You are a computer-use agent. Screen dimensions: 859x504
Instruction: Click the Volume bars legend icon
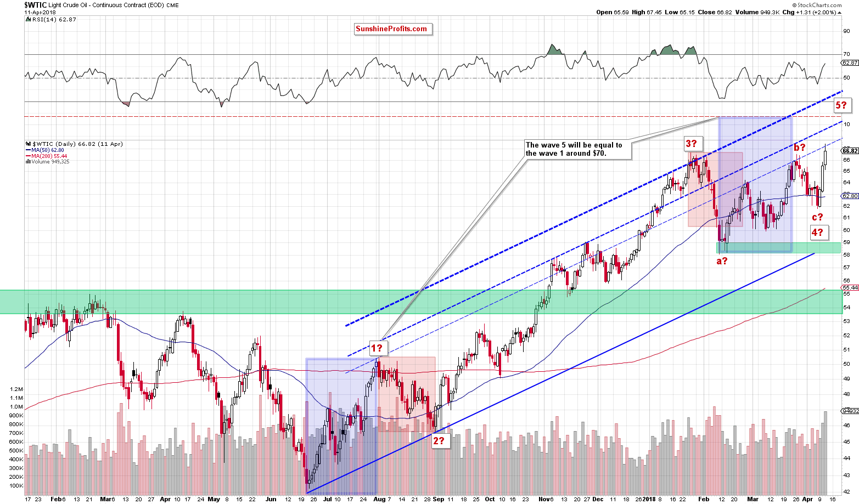tap(29, 162)
